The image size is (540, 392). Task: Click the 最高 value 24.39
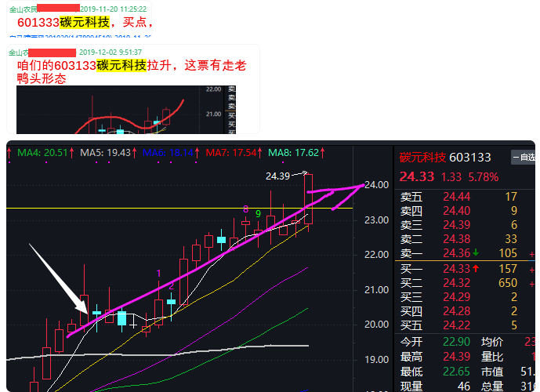[456, 357]
